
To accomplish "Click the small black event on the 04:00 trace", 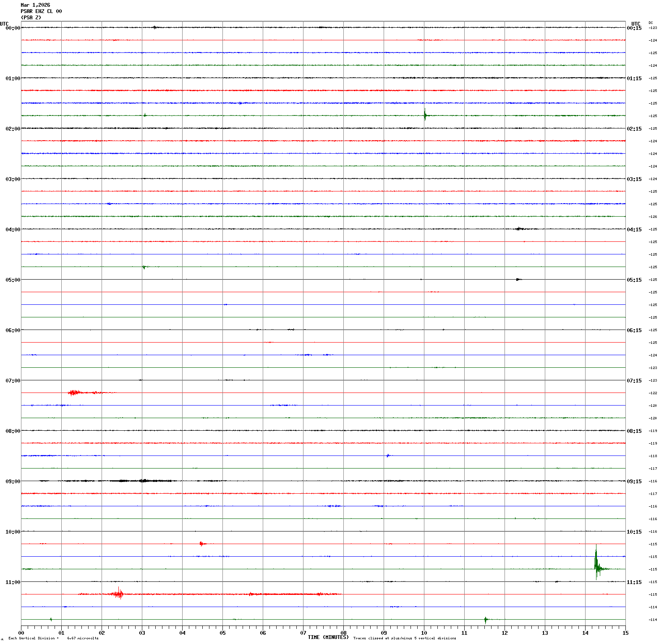I will tap(519, 229).
